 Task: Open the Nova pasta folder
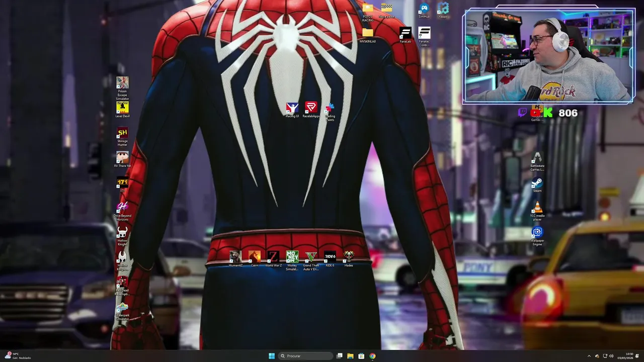[386, 10]
